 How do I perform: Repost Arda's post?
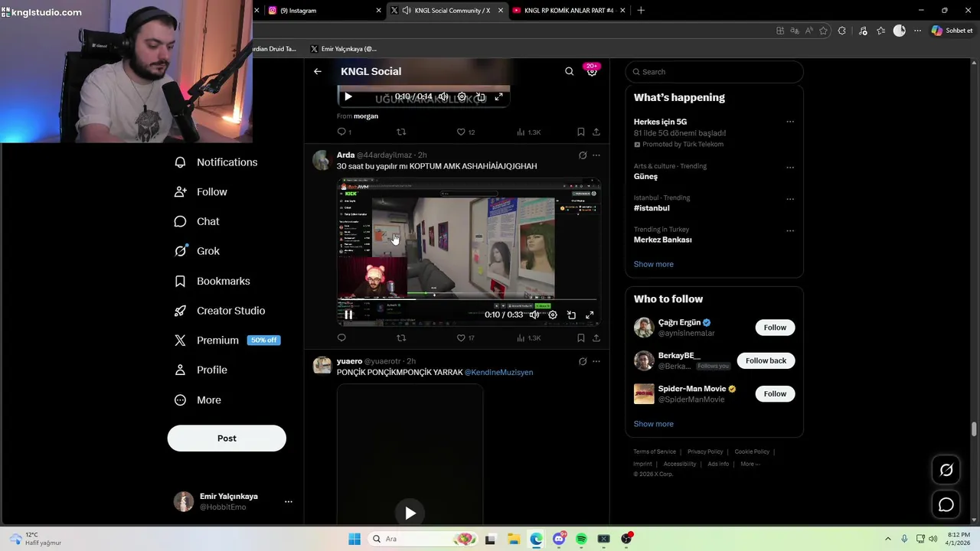(x=401, y=337)
